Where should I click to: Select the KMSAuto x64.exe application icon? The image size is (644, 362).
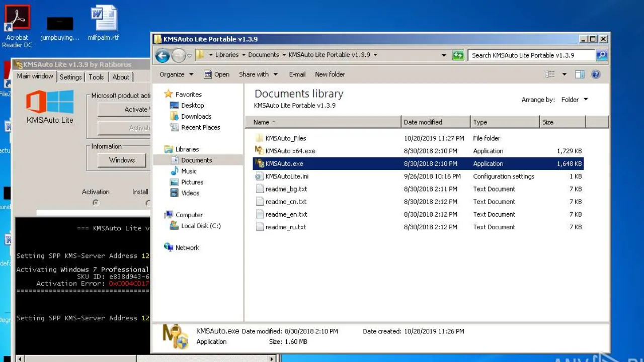point(259,151)
